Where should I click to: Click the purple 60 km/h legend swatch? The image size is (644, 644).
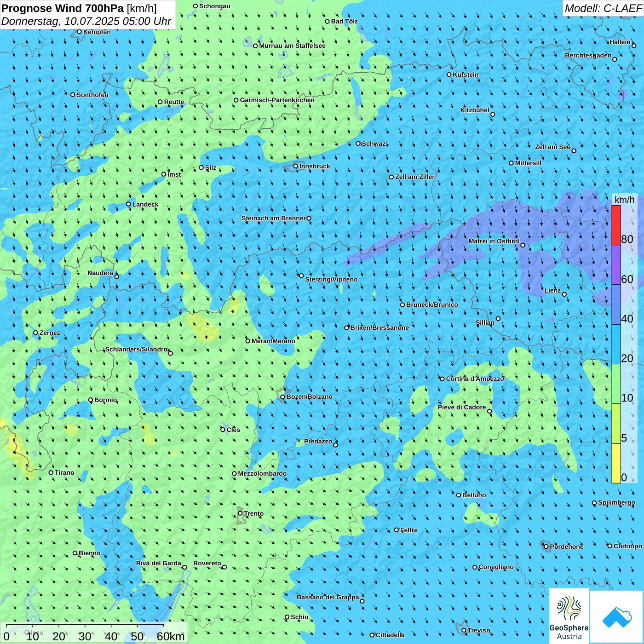[616, 265]
